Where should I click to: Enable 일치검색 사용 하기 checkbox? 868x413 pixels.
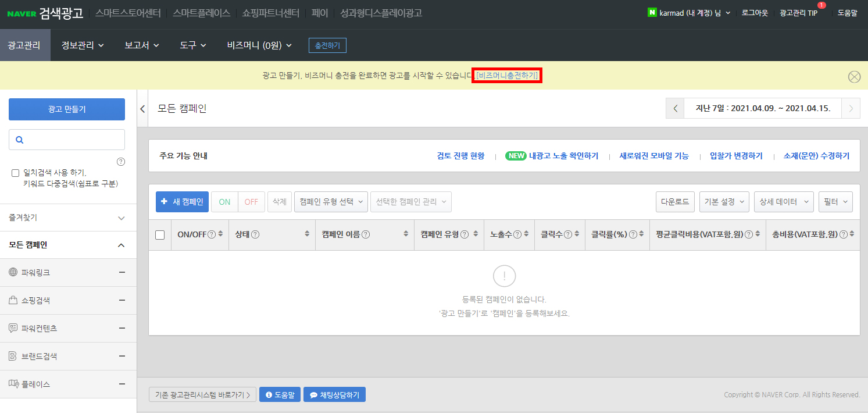16,173
